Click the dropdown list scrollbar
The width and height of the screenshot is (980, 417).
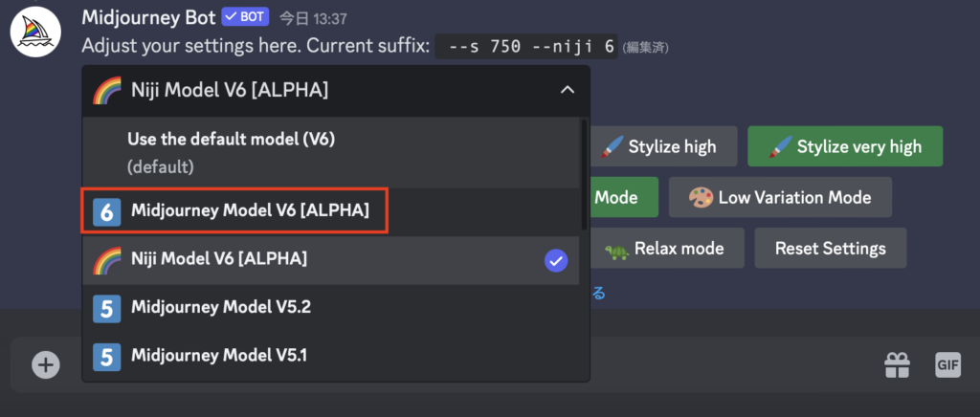584,174
